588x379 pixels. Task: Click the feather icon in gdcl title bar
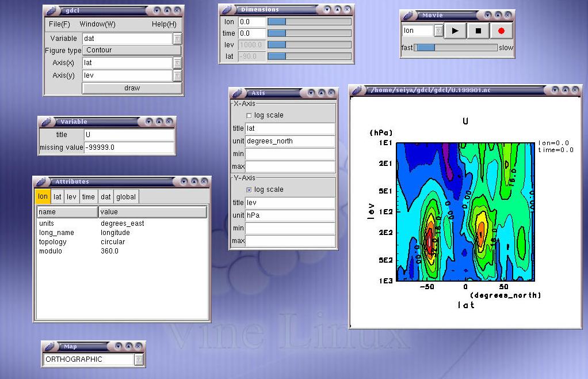(x=51, y=10)
